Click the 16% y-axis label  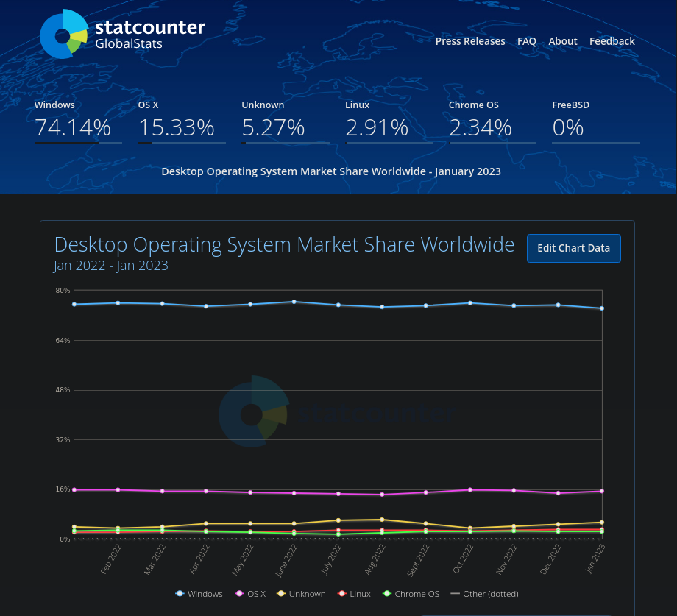pyautogui.click(x=63, y=489)
